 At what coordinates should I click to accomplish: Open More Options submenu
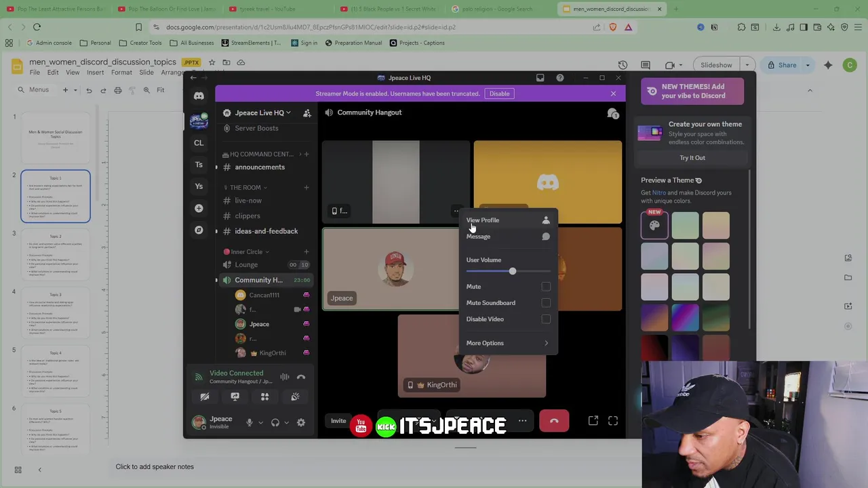pyautogui.click(x=507, y=343)
